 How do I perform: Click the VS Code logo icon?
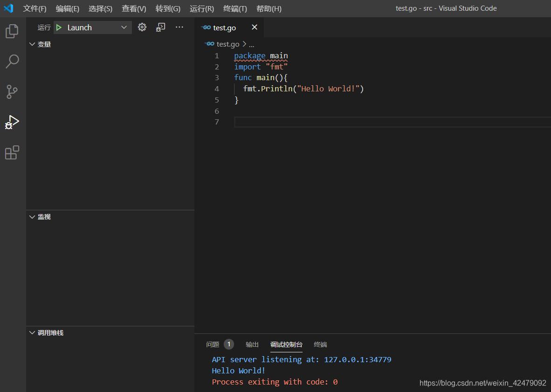[8, 8]
